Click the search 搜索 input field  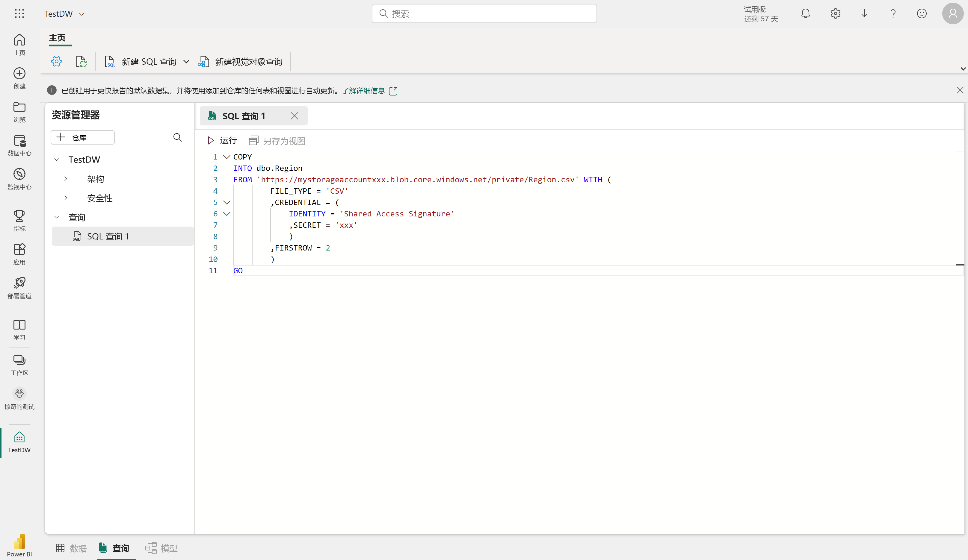(485, 13)
